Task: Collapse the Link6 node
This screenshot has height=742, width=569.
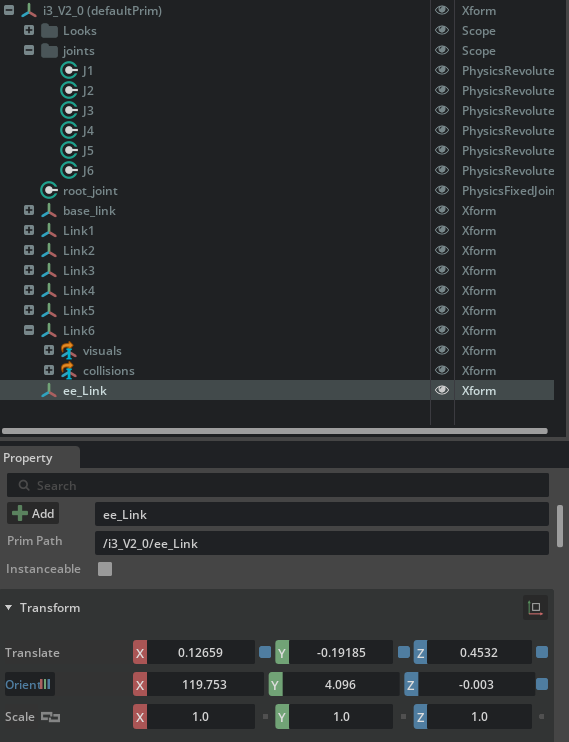Action: coord(29,330)
